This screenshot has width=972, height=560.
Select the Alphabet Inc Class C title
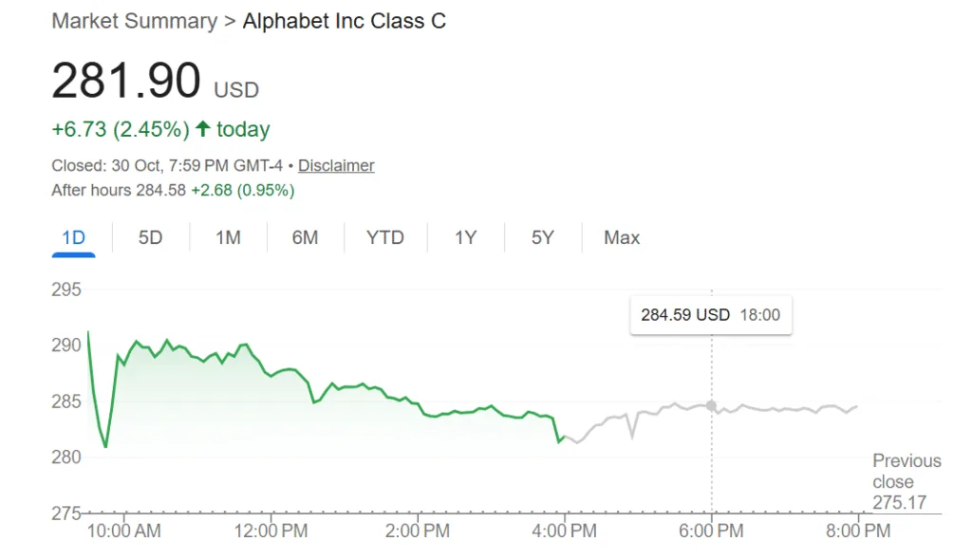click(345, 20)
